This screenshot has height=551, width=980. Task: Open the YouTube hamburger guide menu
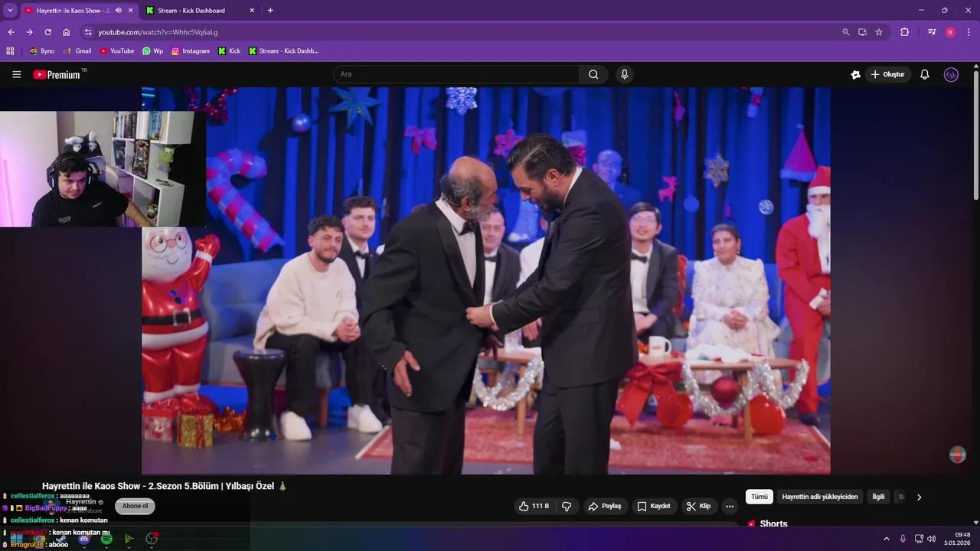coord(16,74)
